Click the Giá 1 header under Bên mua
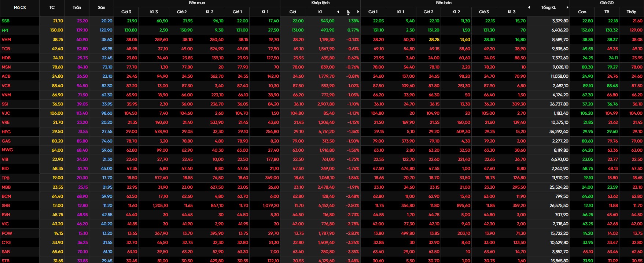644x263 pixels. coord(237,12)
